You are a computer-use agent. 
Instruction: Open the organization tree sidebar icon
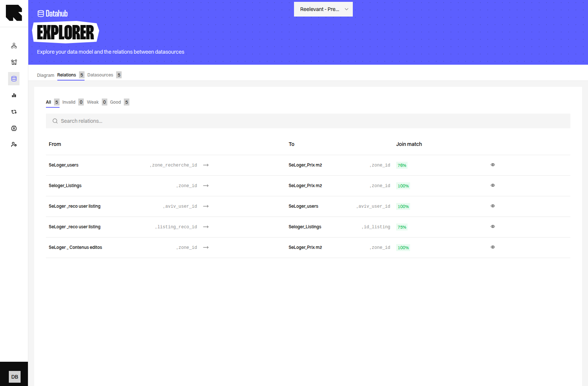(x=14, y=46)
